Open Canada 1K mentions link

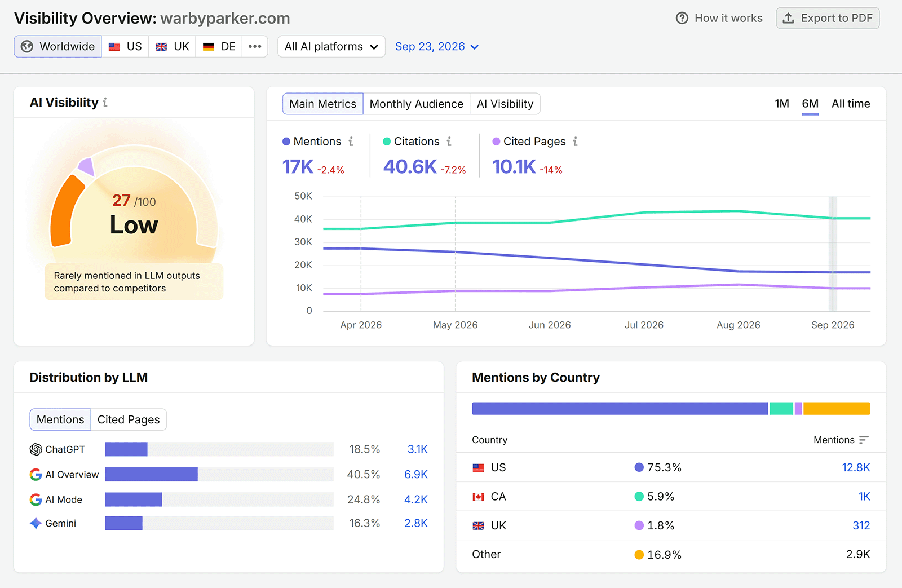coord(864,497)
